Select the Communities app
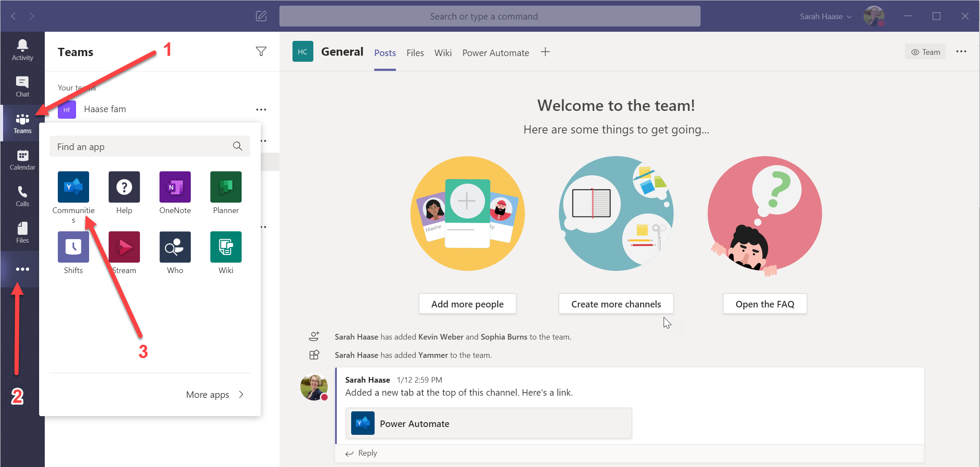The height and width of the screenshot is (467, 980). 73,187
